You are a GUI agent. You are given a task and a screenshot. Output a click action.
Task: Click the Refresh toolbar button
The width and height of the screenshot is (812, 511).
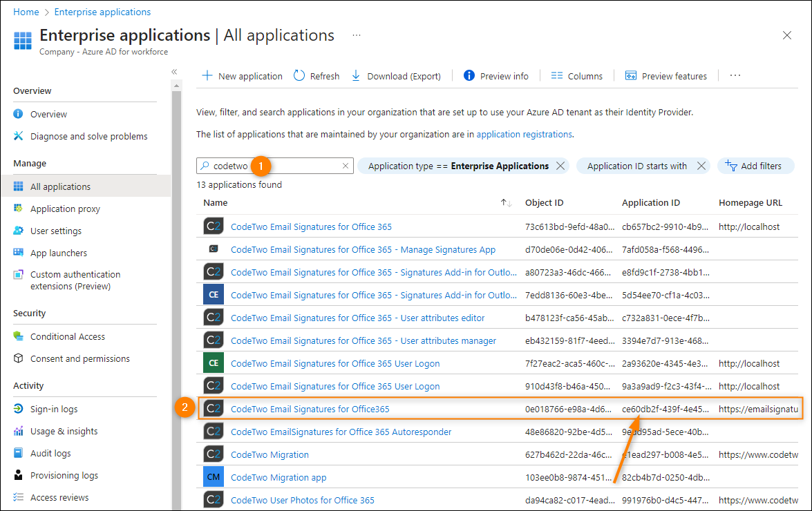(317, 76)
